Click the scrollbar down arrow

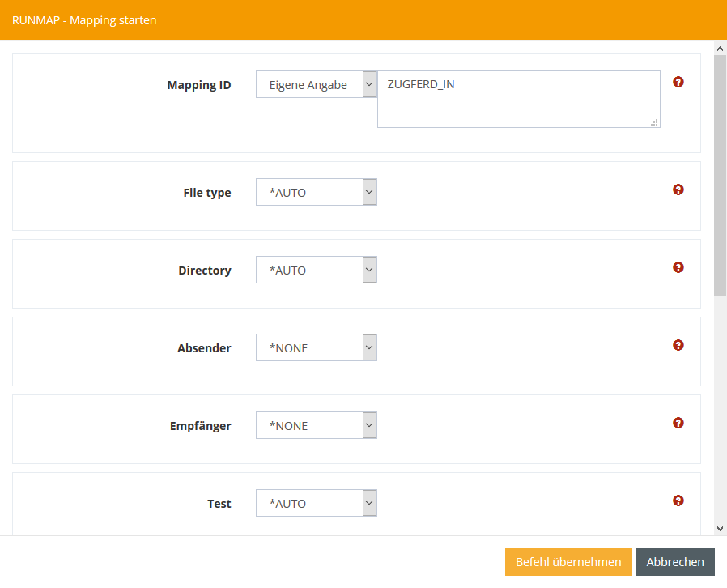[x=720, y=528]
